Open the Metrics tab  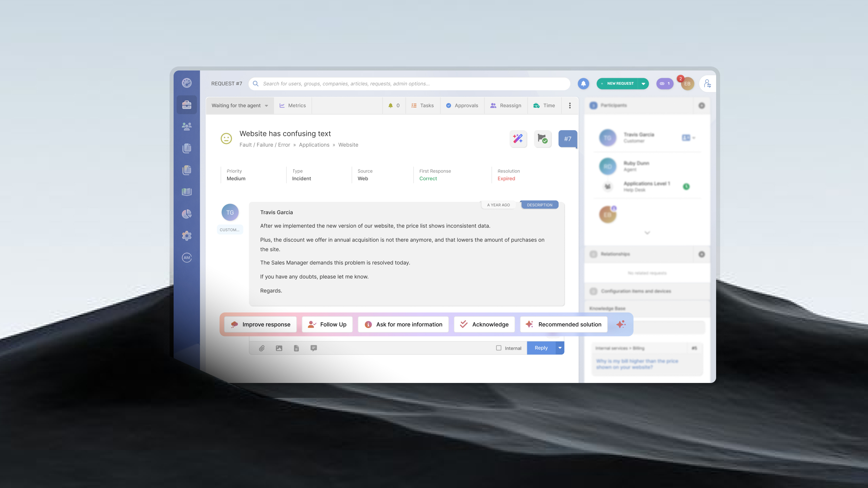point(293,105)
